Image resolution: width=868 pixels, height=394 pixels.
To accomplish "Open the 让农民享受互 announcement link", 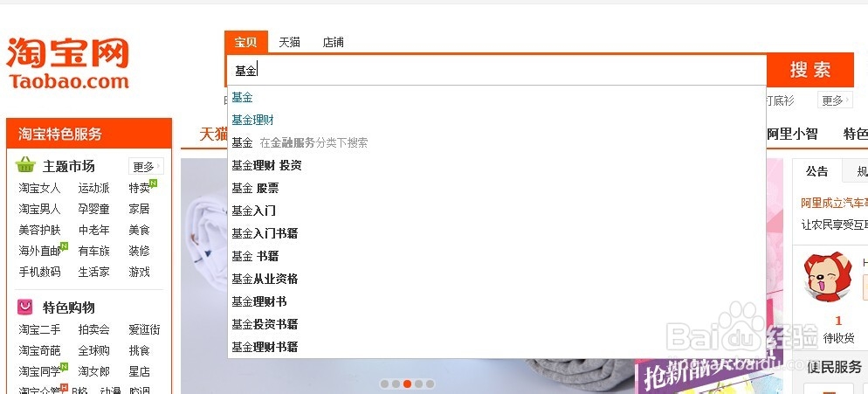I will coord(834,225).
